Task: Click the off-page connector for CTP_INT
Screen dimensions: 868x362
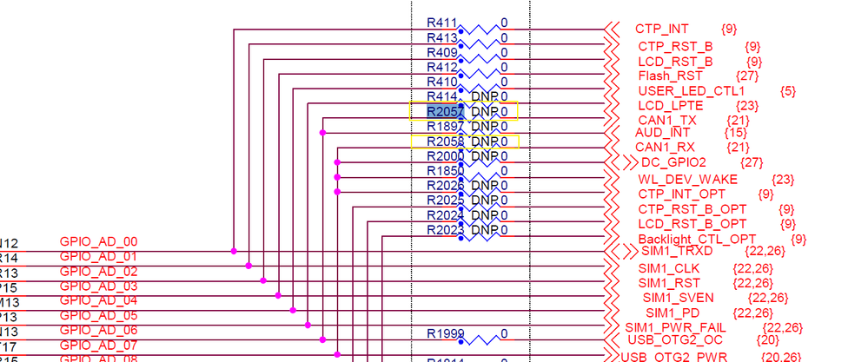Action: 612,30
